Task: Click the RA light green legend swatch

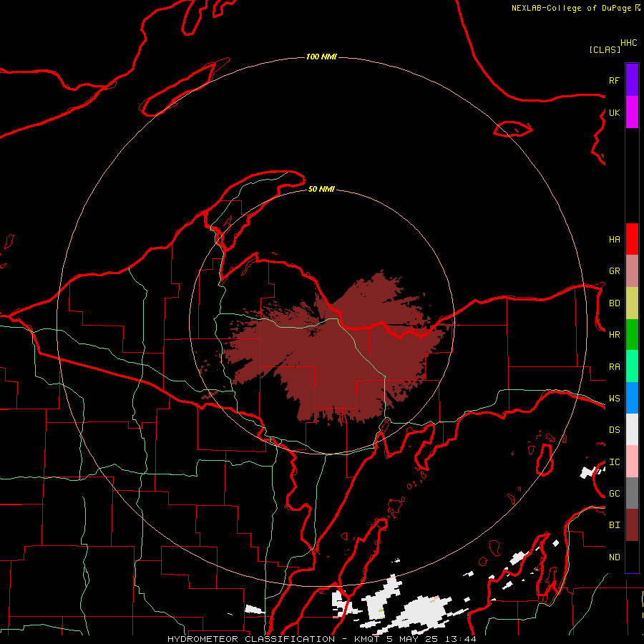Action: [632, 366]
